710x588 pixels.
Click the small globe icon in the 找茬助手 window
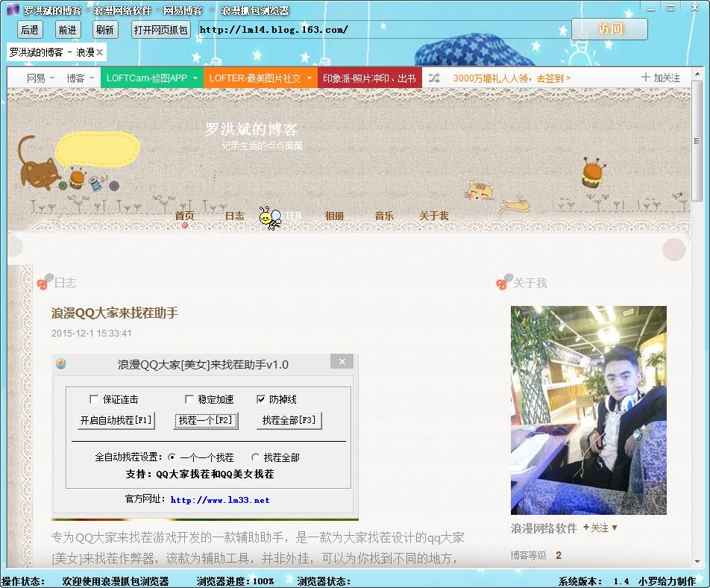(x=61, y=363)
